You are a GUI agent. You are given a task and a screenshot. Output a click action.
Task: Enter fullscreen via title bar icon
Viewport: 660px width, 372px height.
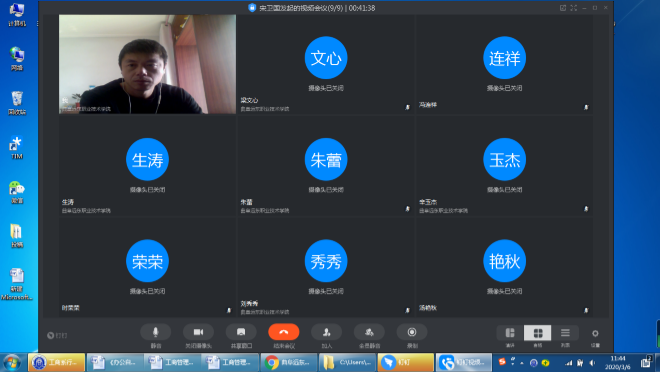click(x=573, y=8)
